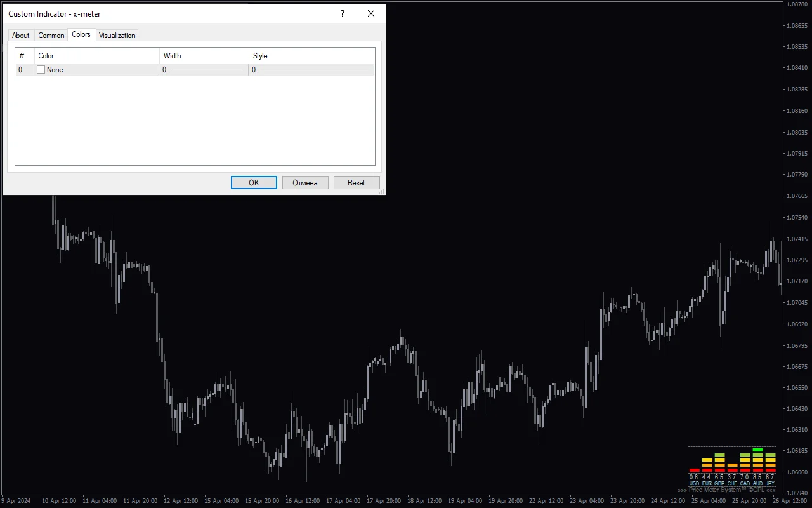
Task: Click the 6.5 value above GBP
Action: point(719,477)
